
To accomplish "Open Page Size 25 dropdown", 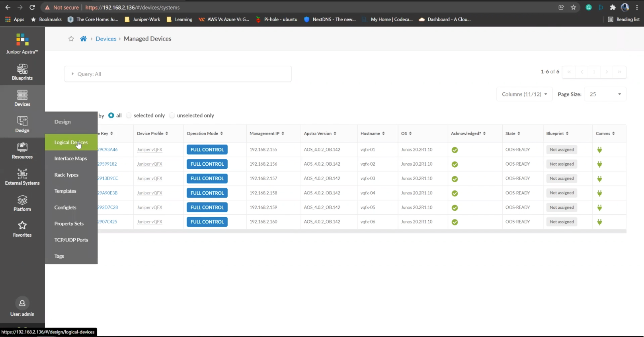I will [x=605, y=94].
